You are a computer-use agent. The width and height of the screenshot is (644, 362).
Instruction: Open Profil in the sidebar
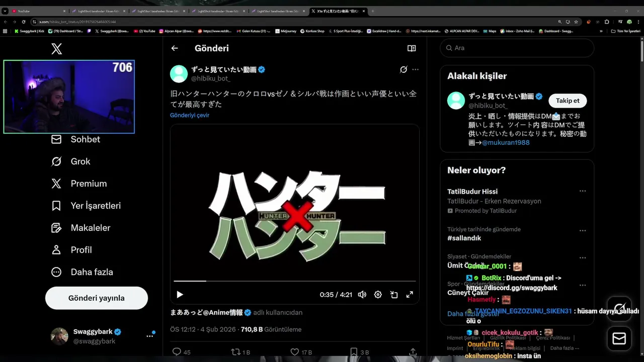coord(71,250)
